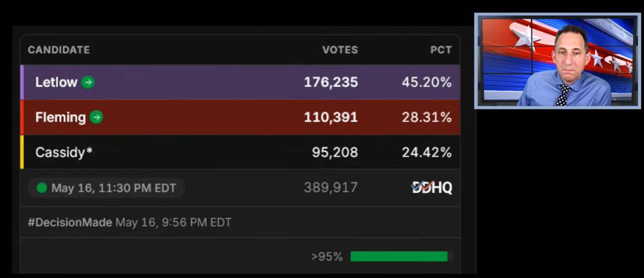Click Letlow's 45.20% percentage

point(427,82)
